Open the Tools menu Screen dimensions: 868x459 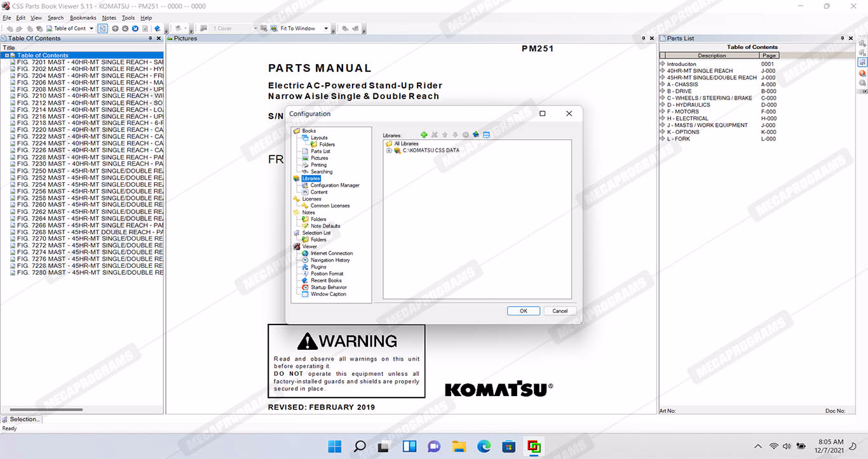[128, 18]
